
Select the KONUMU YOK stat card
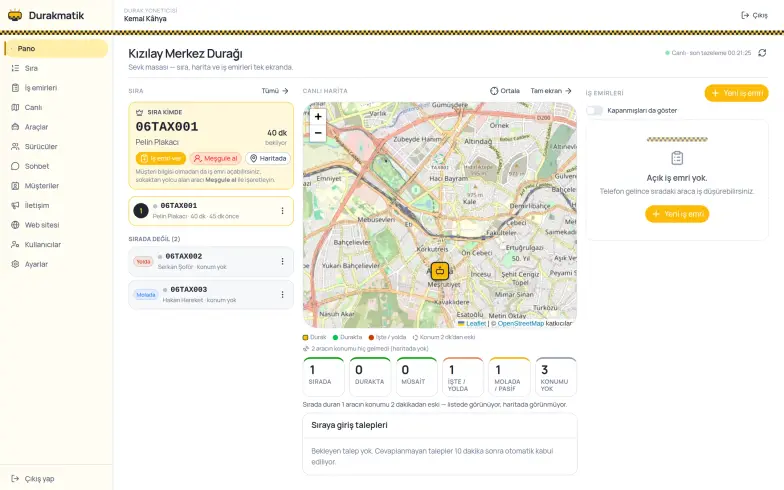(556, 376)
